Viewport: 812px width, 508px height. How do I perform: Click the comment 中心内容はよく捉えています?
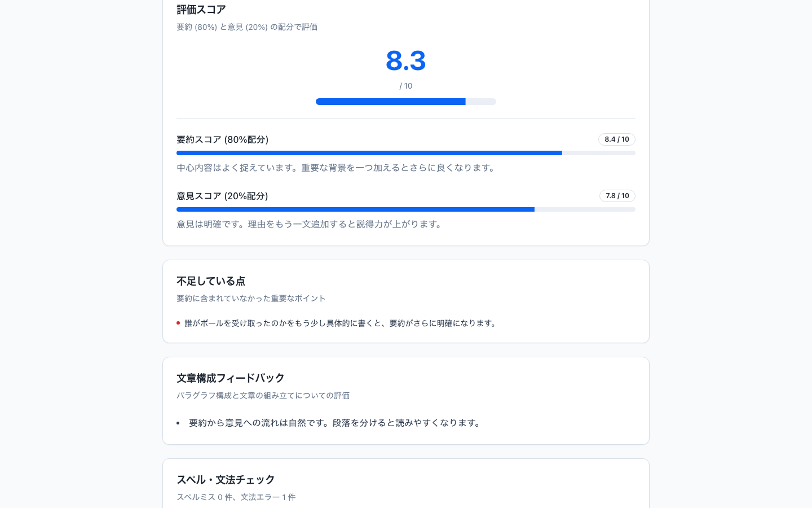click(337, 168)
